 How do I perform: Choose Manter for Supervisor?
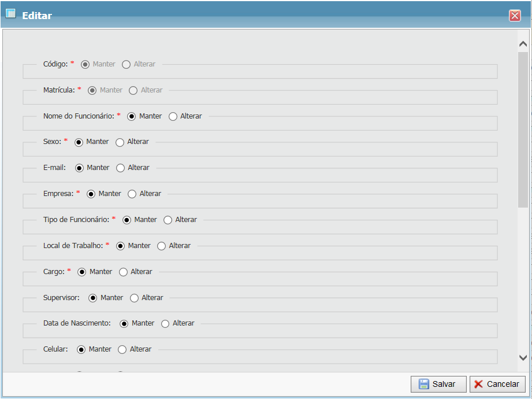(x=92, y=298)
